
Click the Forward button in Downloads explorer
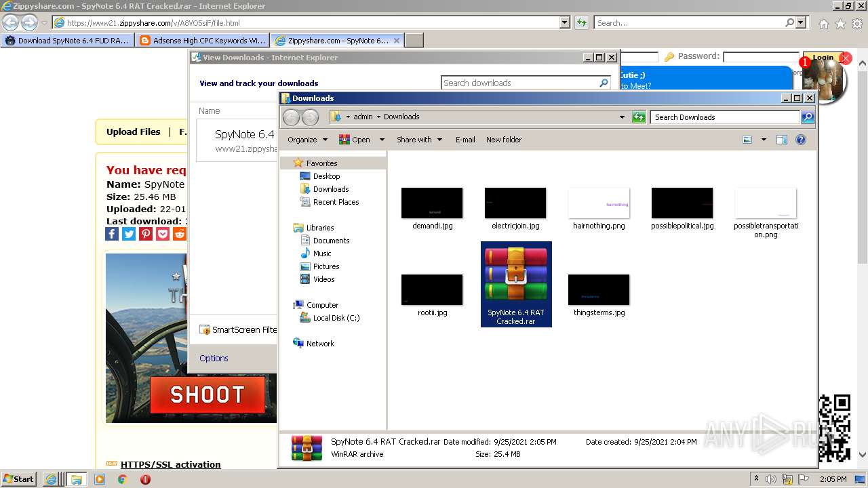point(310,117)
